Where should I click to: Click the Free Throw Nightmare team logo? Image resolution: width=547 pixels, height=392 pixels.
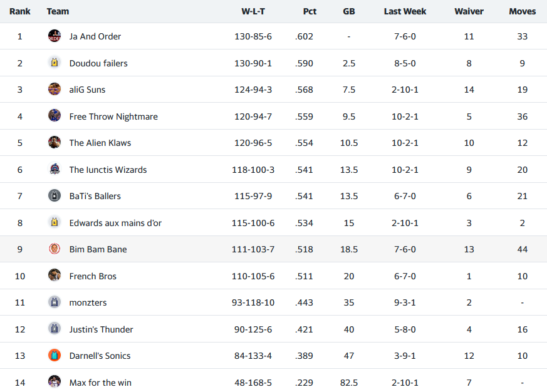[55, 116]
